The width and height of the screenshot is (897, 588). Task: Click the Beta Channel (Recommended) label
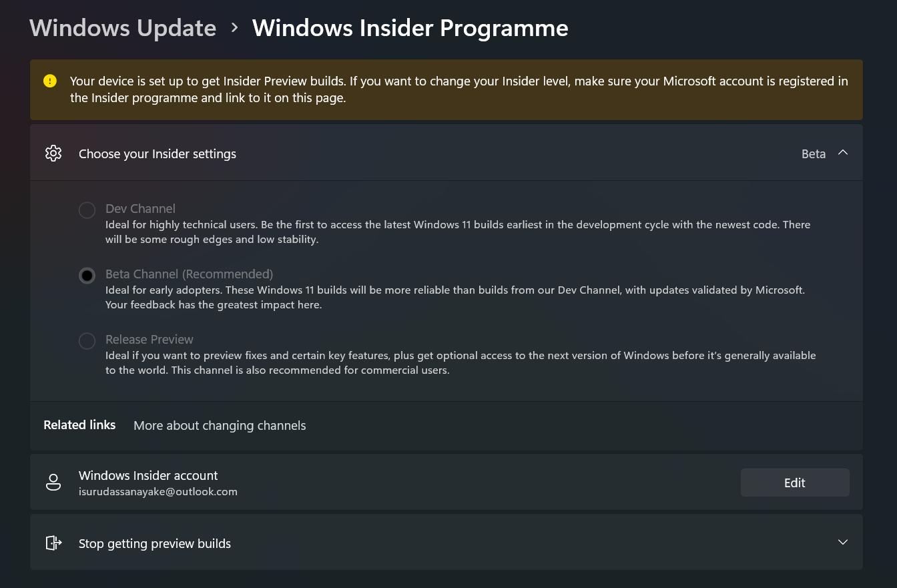click(x=190, y=274)
